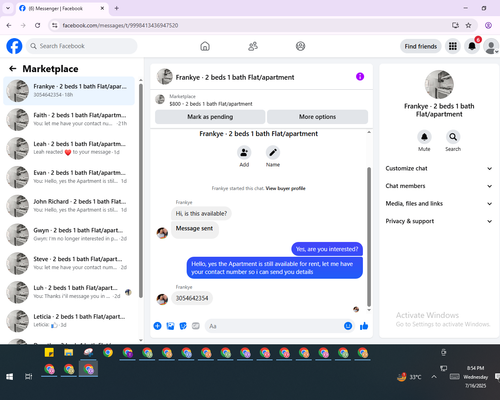Open View buyer profile link
Image resolution: width=500 pixels, height=400 pixels.
[x=285, y=188]
